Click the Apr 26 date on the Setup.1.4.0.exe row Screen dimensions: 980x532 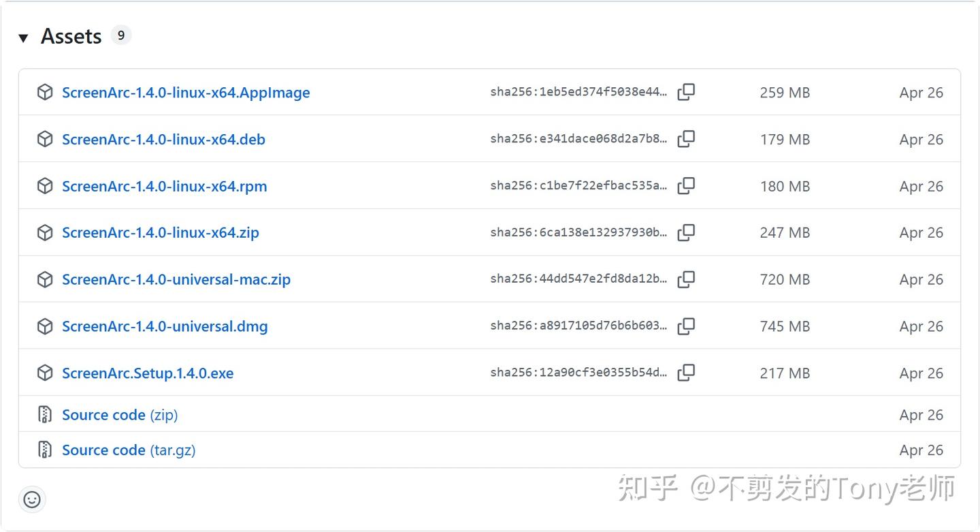point(921,373)
